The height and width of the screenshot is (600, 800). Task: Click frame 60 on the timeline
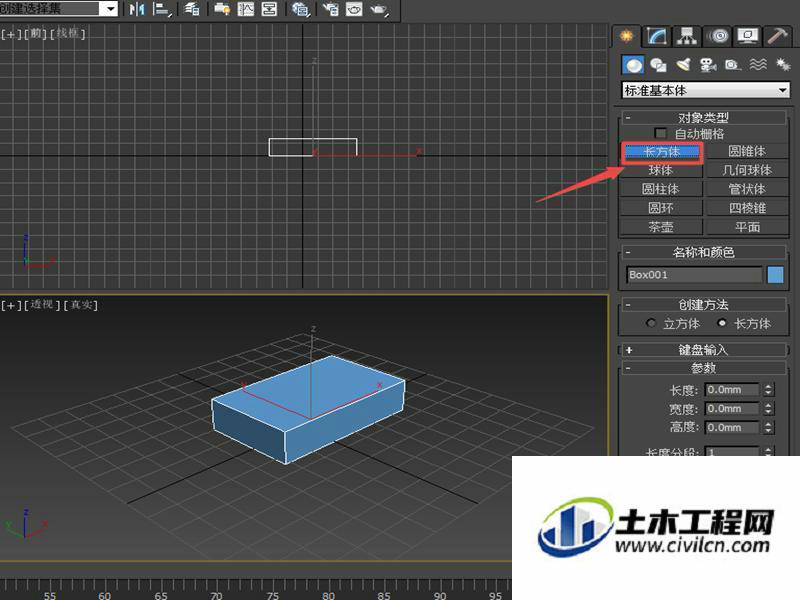(x=105, y=595)
